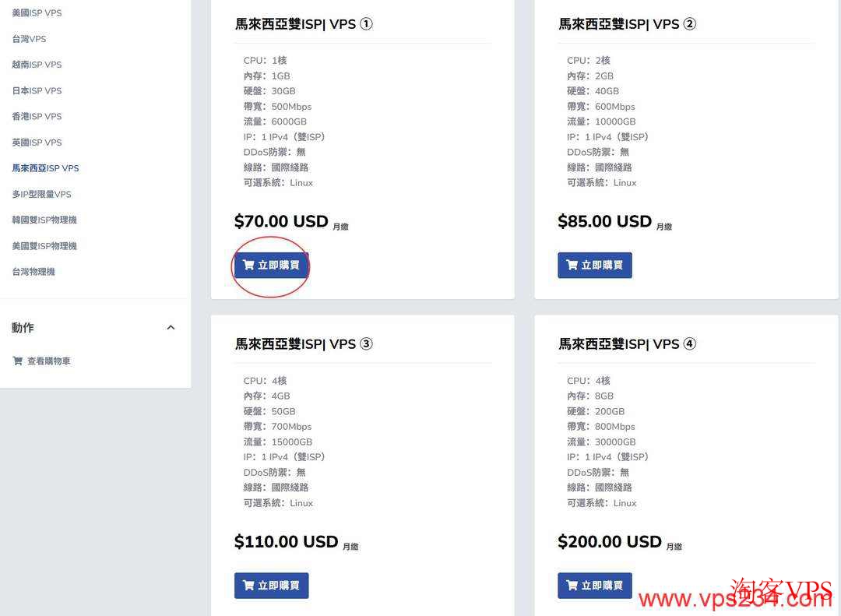841x616 pixels.
Task: Open the 英國ISP VPS category
Action: 37,142
